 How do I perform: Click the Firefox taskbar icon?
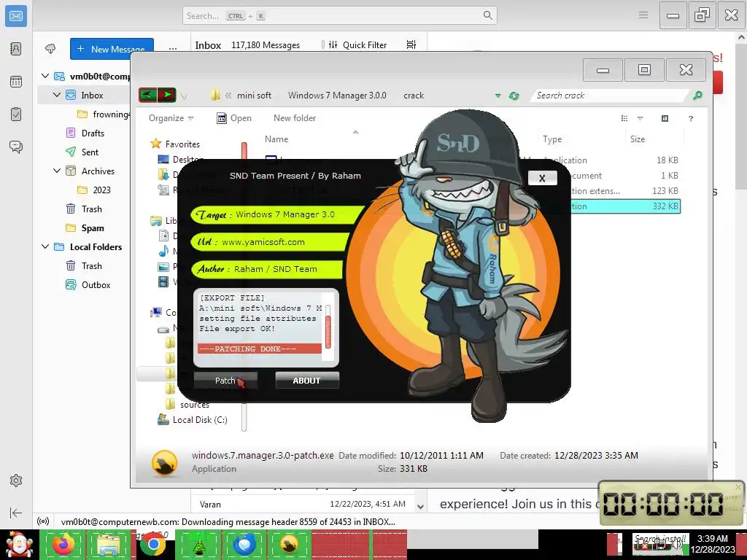pyautogui.click(x=63, y=544)
